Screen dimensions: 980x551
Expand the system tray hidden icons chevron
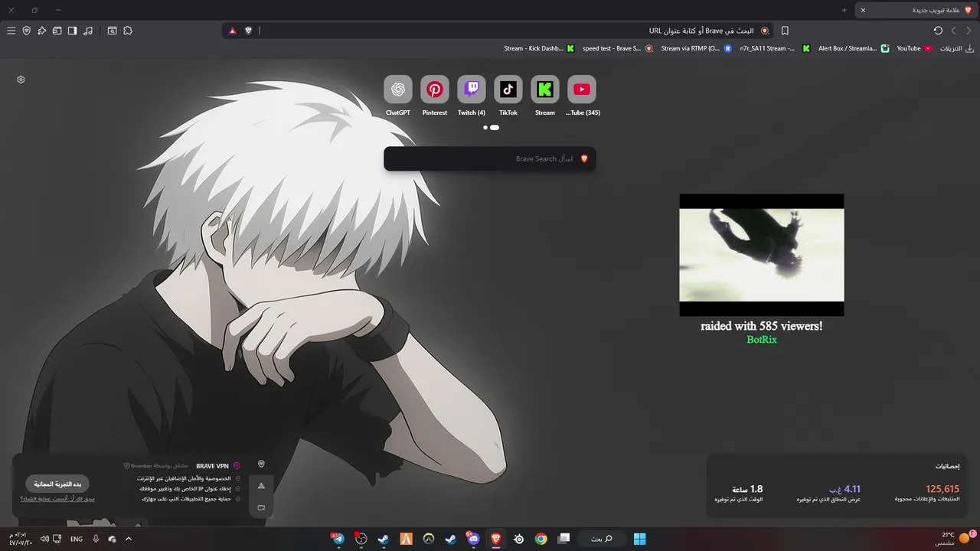[128, 539]
